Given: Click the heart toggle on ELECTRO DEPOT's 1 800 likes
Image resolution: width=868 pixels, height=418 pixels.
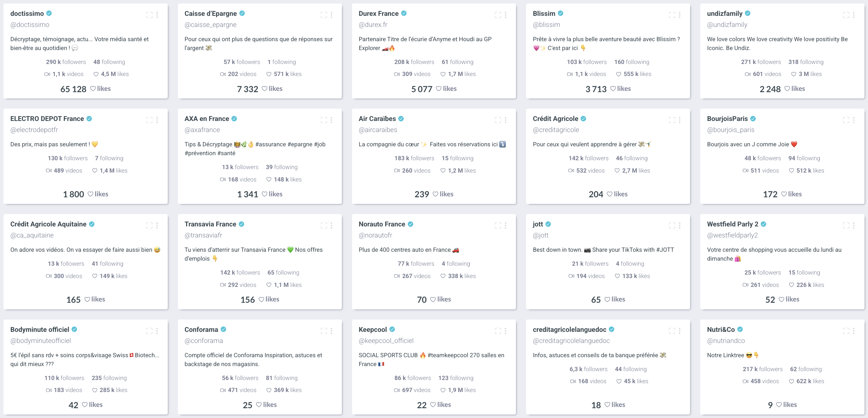Looking at the screenshot, I should coord(90,194).
